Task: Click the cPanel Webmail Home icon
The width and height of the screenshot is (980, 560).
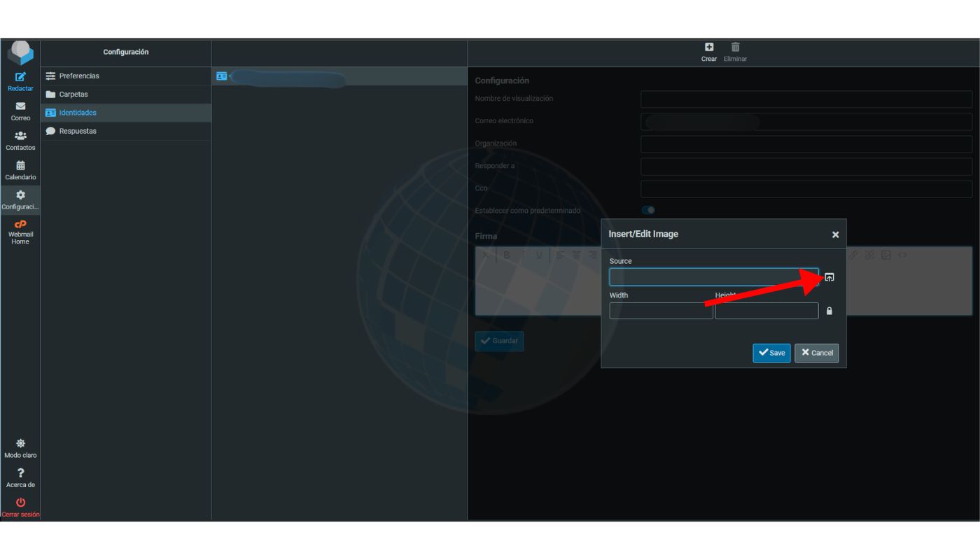Action: tap(20, 225)
